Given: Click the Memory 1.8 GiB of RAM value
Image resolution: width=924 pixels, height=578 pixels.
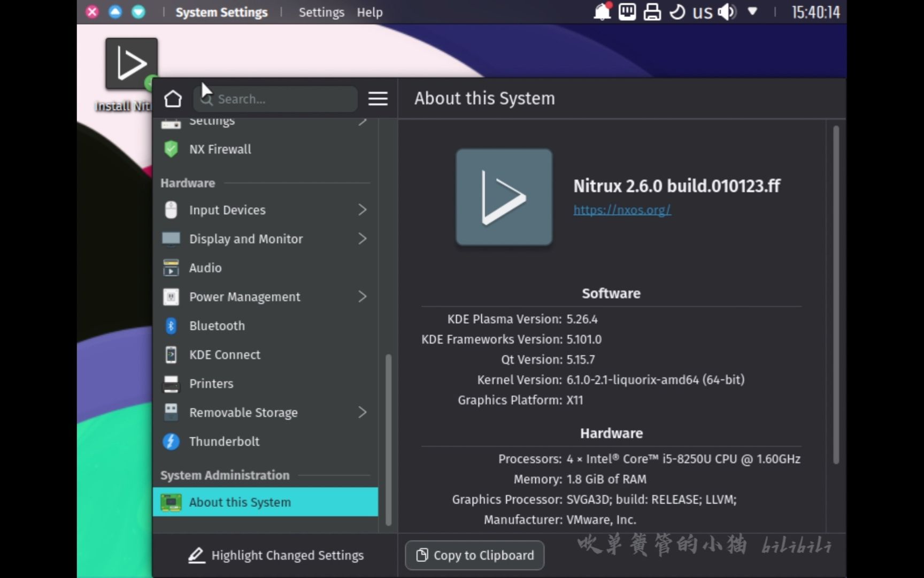Looking at the screenshot, I should pyautogui.click(x=606, y=479).
